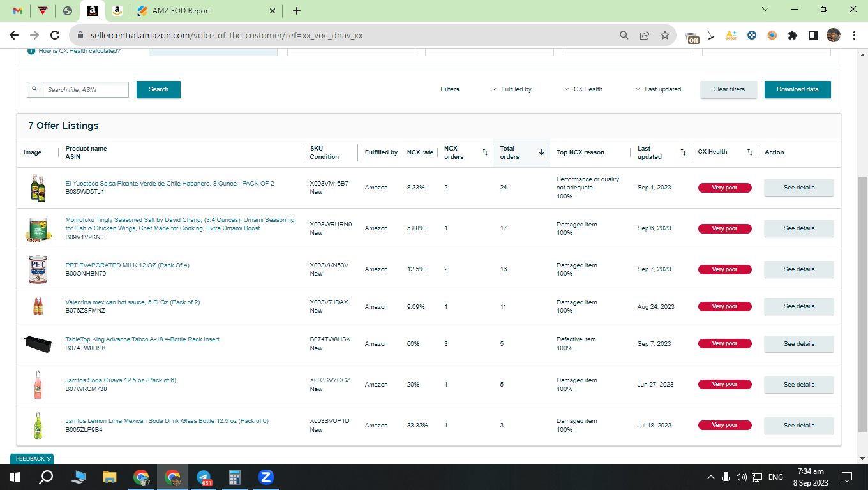Go back to the previous page

(x=14, y=35)
